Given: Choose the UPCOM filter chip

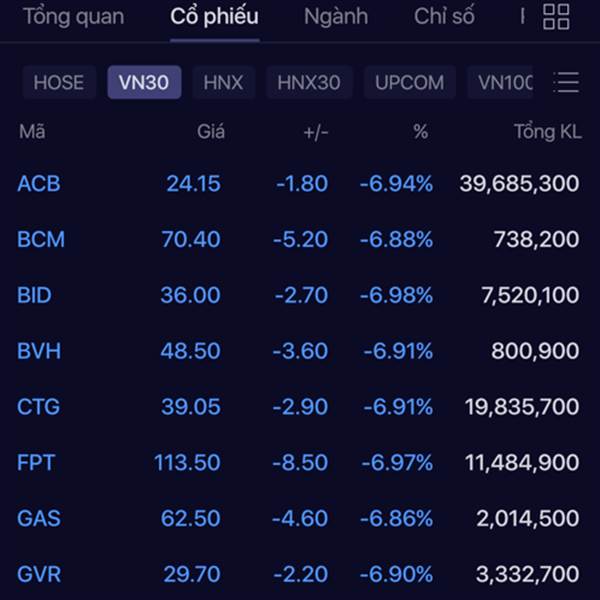Looking at the screenshot, I should coord(409,82).
